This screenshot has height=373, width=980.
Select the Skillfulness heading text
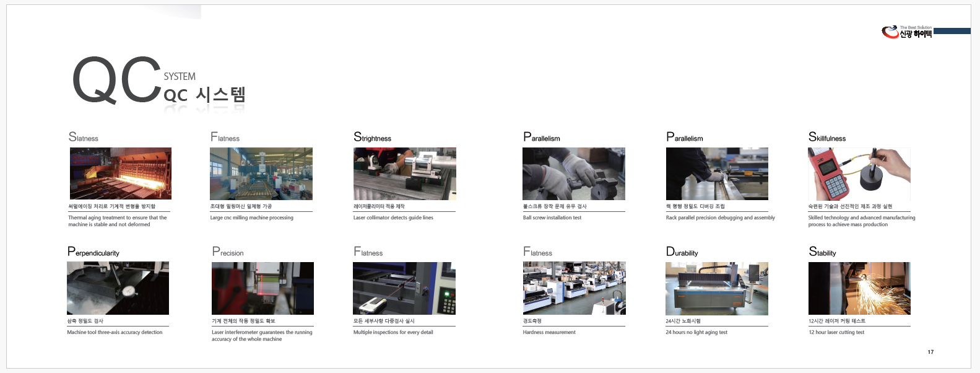[826, 138]
